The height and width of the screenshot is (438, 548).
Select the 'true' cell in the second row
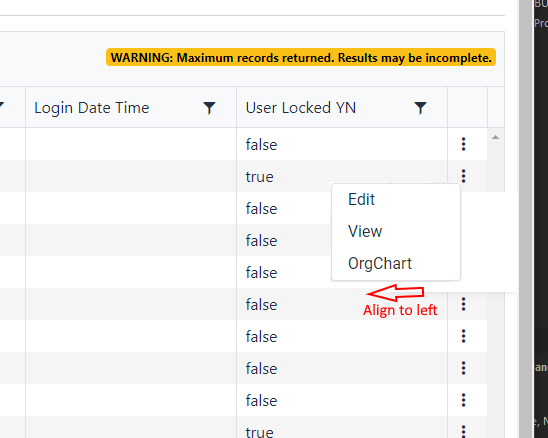342,176
